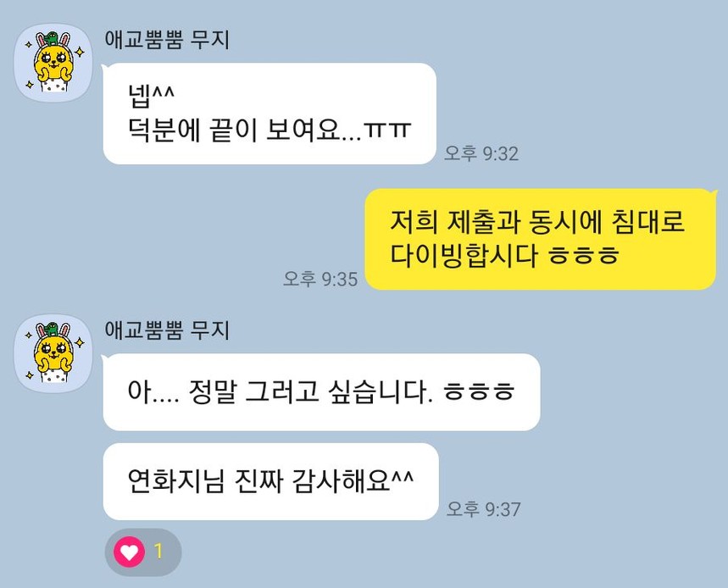Tap the 침대로 word in sent message
This screenshot has width=728, height=588.
click(647, 221)
